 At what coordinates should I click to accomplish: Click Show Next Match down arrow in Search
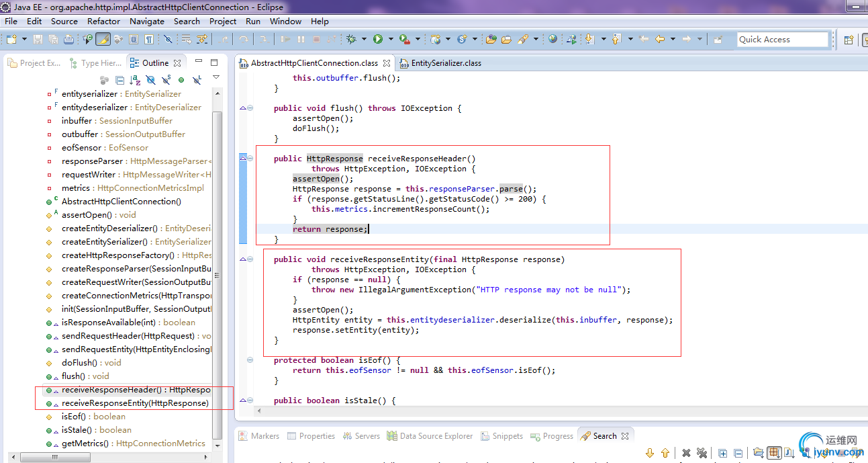tap(650, 453)
